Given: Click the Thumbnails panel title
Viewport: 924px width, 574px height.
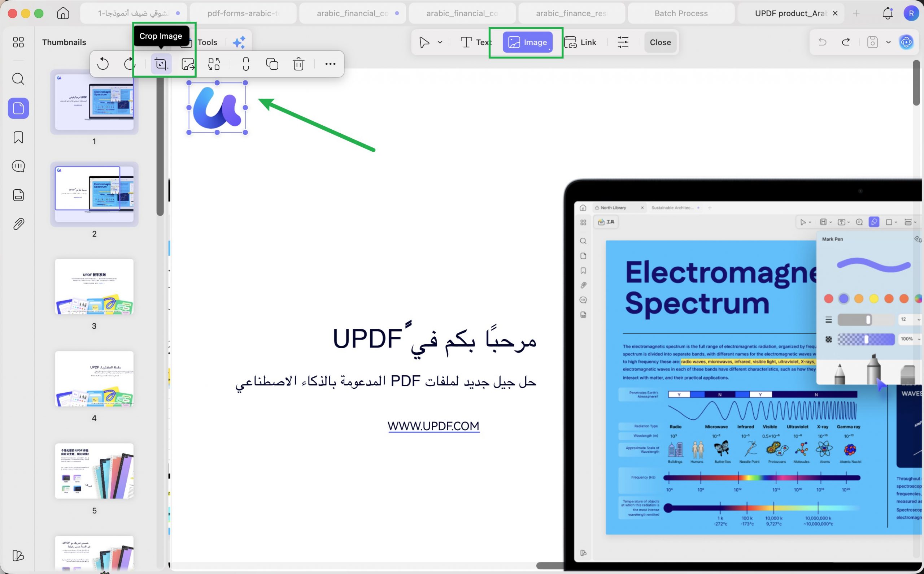Looking at the screenshot, I should click(x=64, y=42).
